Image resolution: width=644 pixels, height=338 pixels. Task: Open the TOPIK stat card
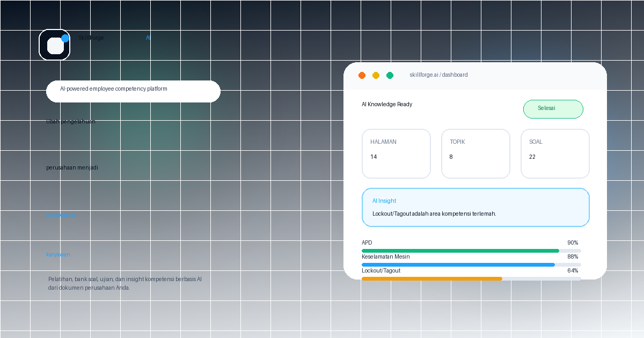tap(475, 153)
